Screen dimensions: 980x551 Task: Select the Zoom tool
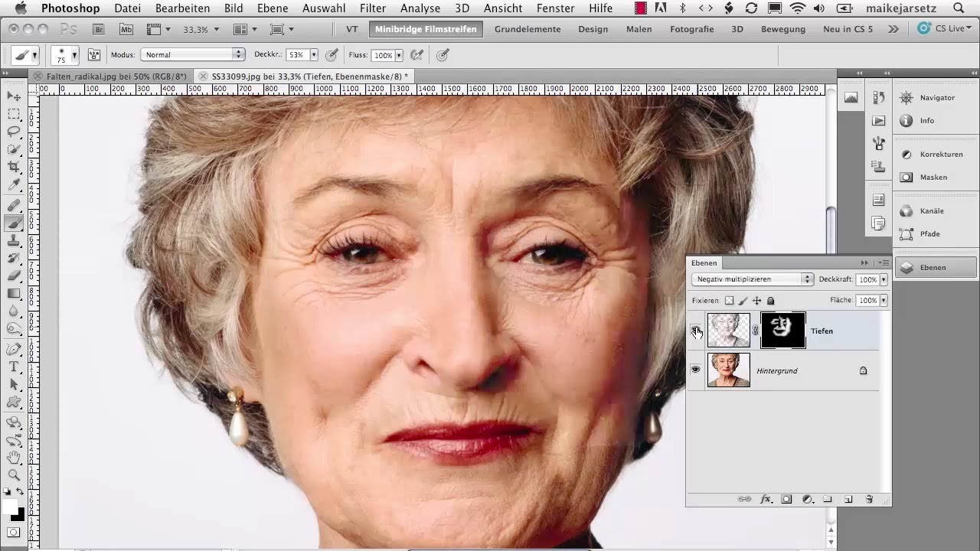[x=14, y=475]
